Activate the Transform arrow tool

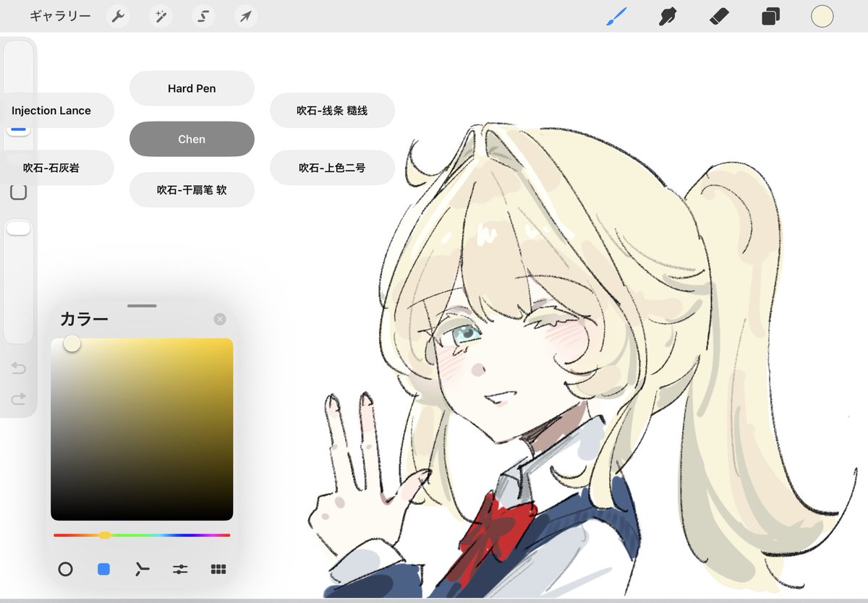246,16
